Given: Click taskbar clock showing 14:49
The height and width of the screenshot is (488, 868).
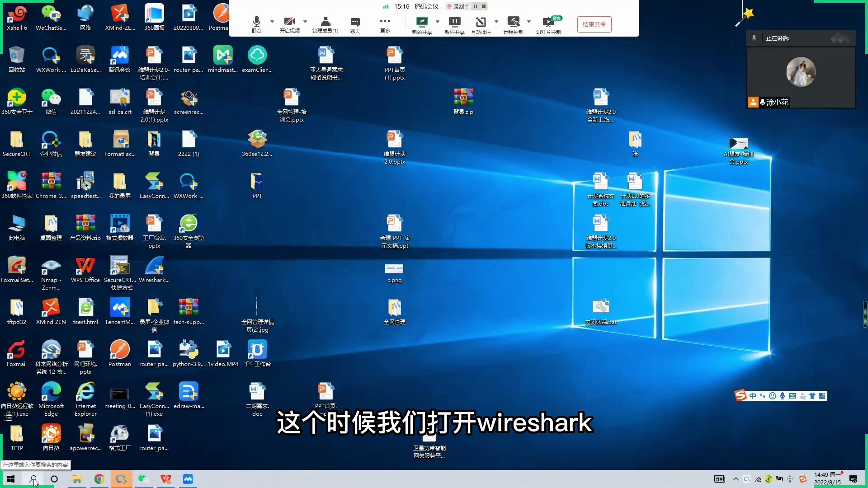Looking at the screenshot, I should pos(827,479).
